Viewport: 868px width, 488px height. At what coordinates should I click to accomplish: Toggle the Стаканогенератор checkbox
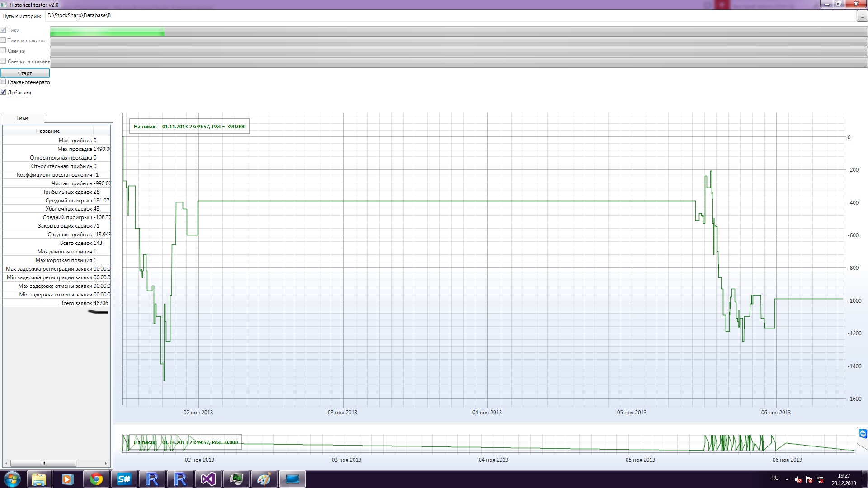tap(3, 82)
